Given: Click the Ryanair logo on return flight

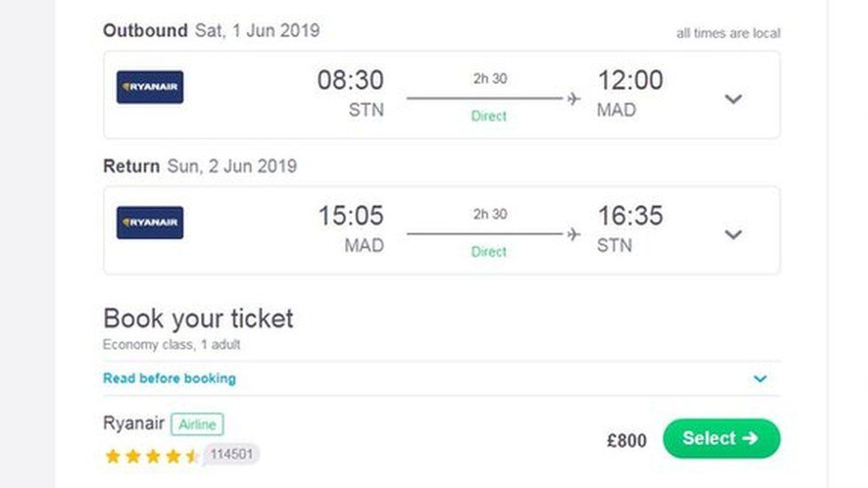Looking at the screenshot, I should [x=149, y=222].
